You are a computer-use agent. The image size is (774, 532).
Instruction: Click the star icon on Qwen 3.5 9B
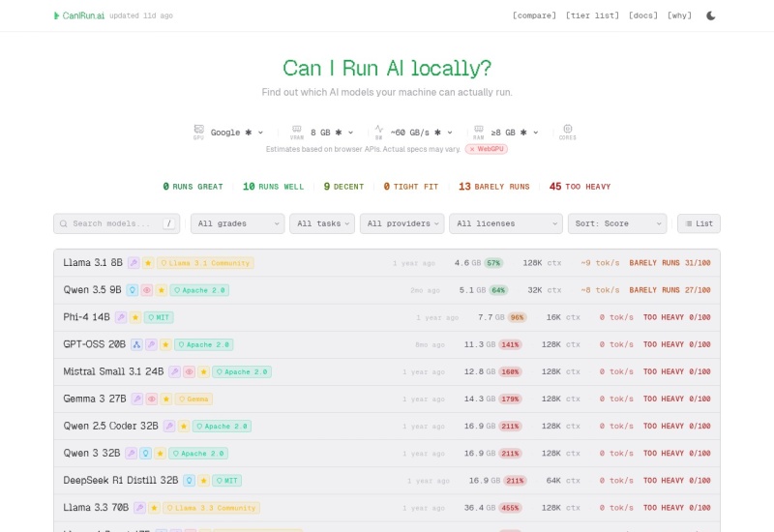tap(161, 290)
